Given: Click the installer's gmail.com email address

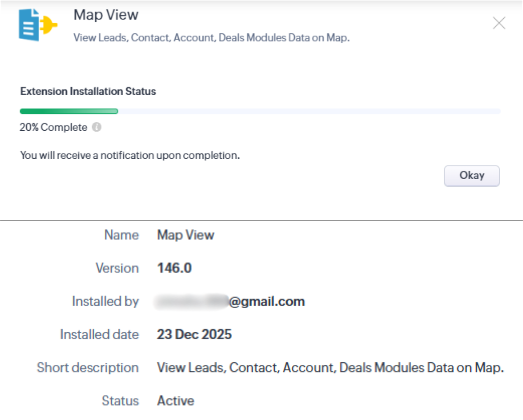Looking at the screenshot, I should click(x=230, y=301).
